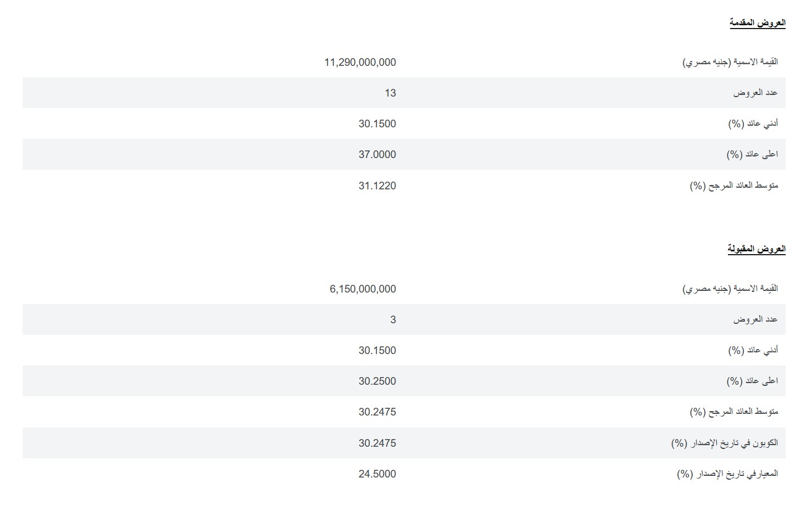Click the الكوبون في تاريخ الإصدار label
The image size is (812, 511).
point(725,443)
